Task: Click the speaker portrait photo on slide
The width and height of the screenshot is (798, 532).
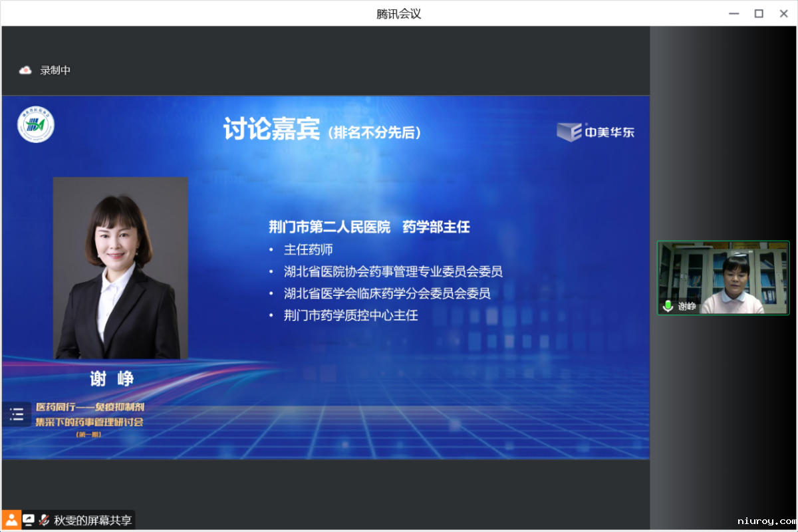Action: [x=120, y=268]
